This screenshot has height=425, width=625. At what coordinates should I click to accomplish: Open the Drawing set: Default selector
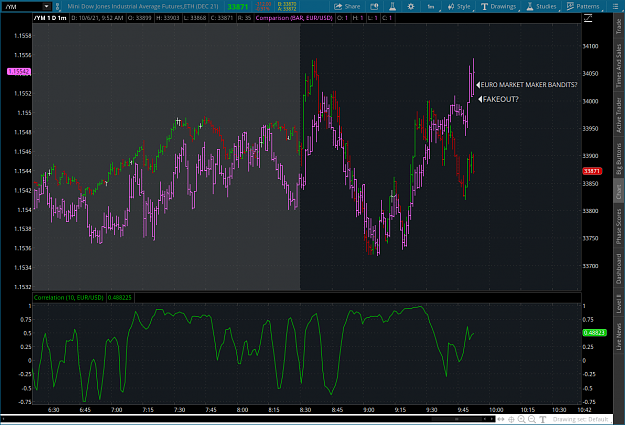click(x=580, y=419)
